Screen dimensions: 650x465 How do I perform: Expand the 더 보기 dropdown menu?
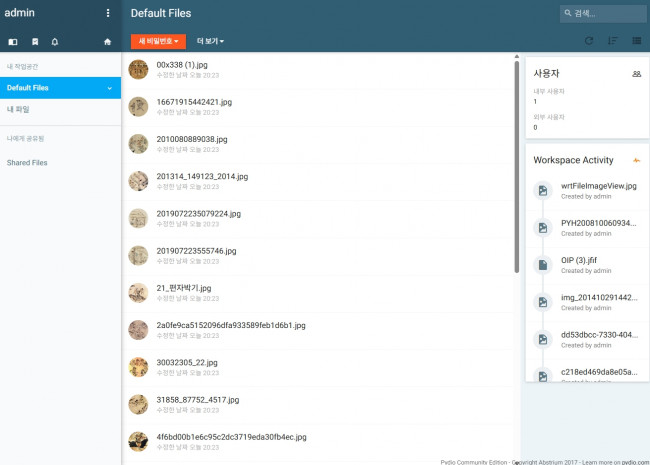click(x=210, y=41)
